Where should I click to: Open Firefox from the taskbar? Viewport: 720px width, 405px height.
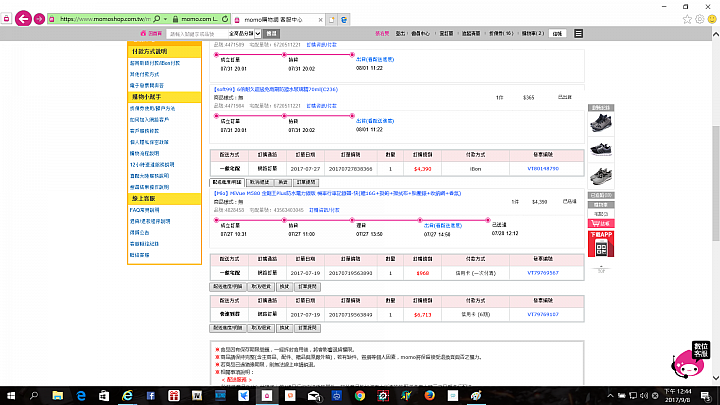(x=429, y=395)
